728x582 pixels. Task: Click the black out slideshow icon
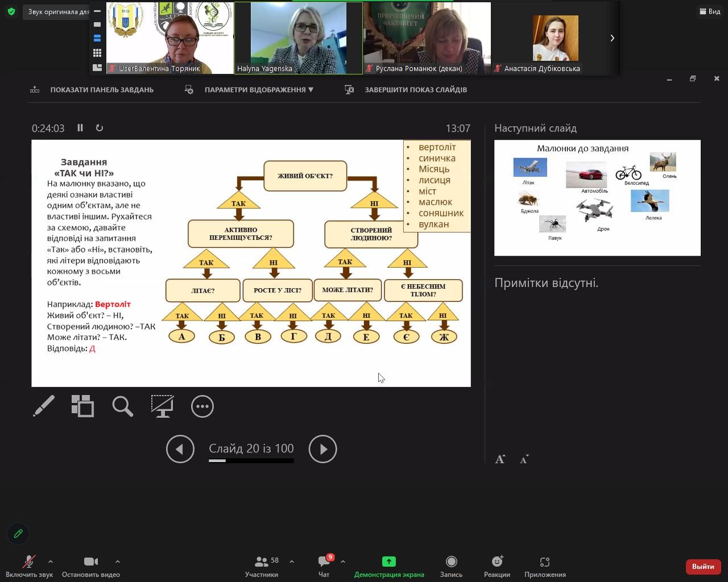coord(162,406)
